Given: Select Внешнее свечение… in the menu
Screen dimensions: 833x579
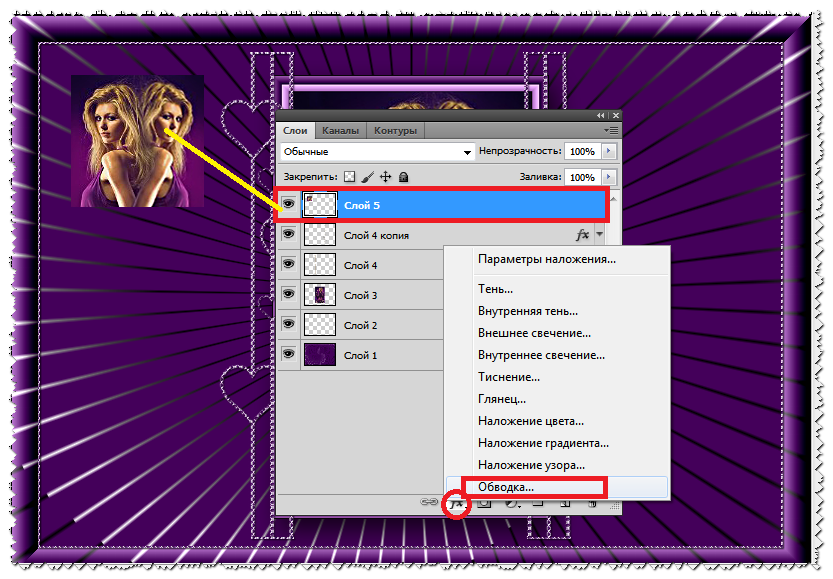Looking at the screenshot, I should (534, 333).
